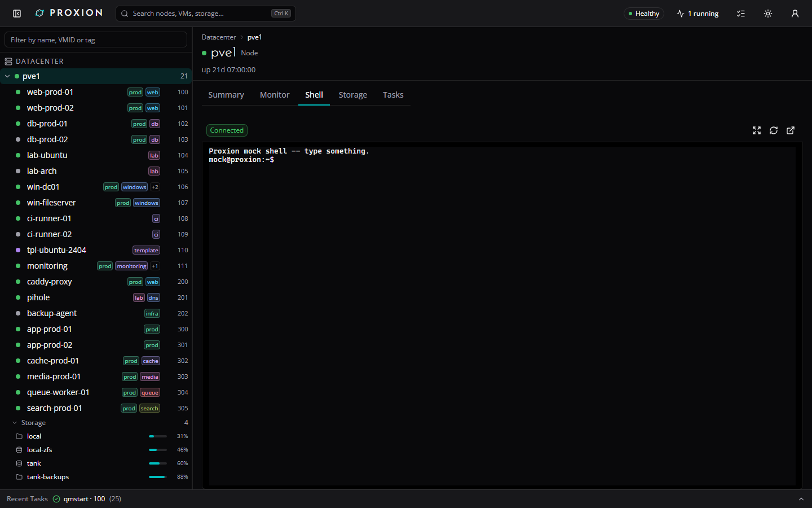Switch to the Summary tab

(226, 95)
